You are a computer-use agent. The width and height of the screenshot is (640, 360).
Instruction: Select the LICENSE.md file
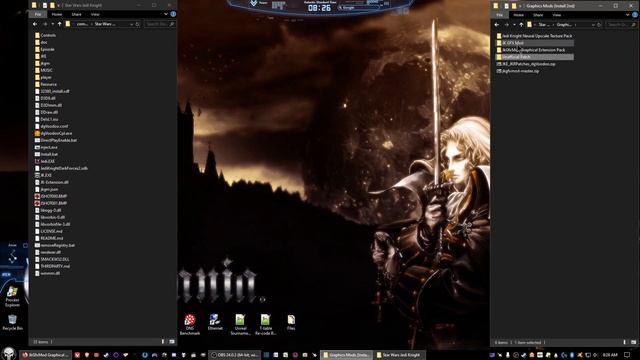tap(49, 231)
